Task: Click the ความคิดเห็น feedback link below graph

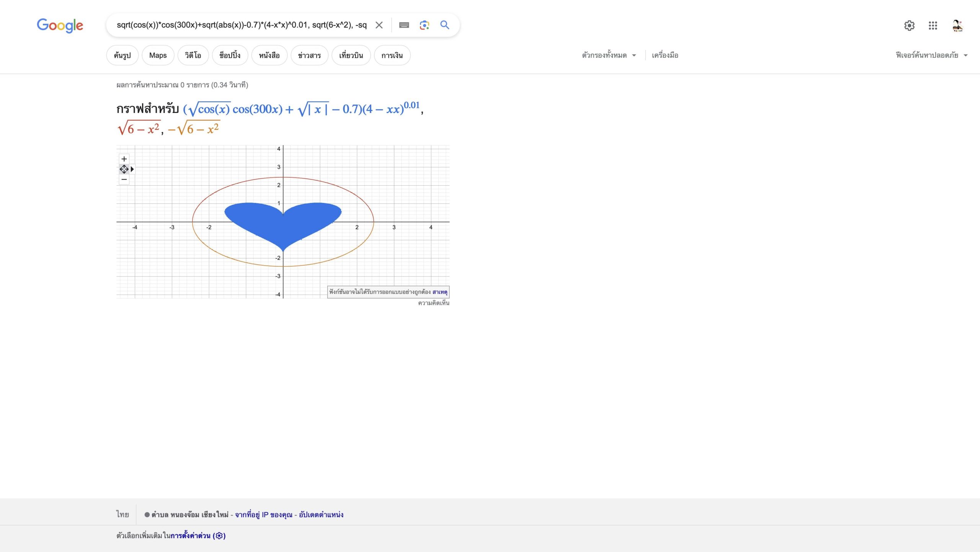Action: click(x=433, y=303)
